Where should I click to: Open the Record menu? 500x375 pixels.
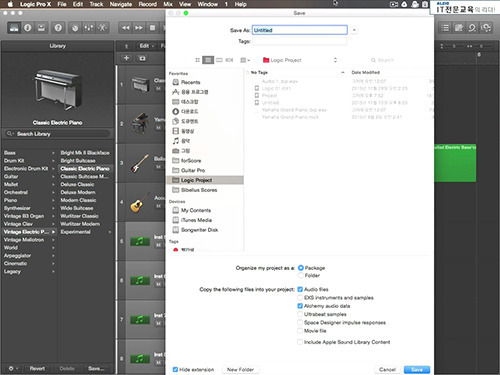(x=148, y=4)
